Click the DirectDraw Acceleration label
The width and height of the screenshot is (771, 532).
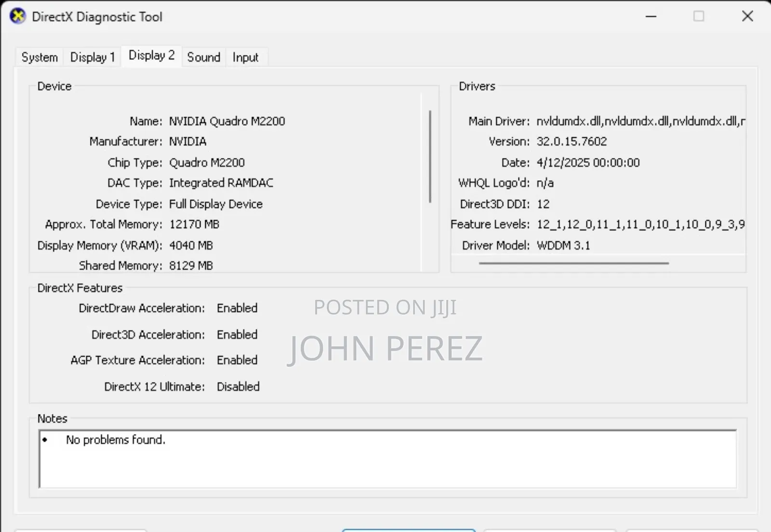(x=142, y=308)
